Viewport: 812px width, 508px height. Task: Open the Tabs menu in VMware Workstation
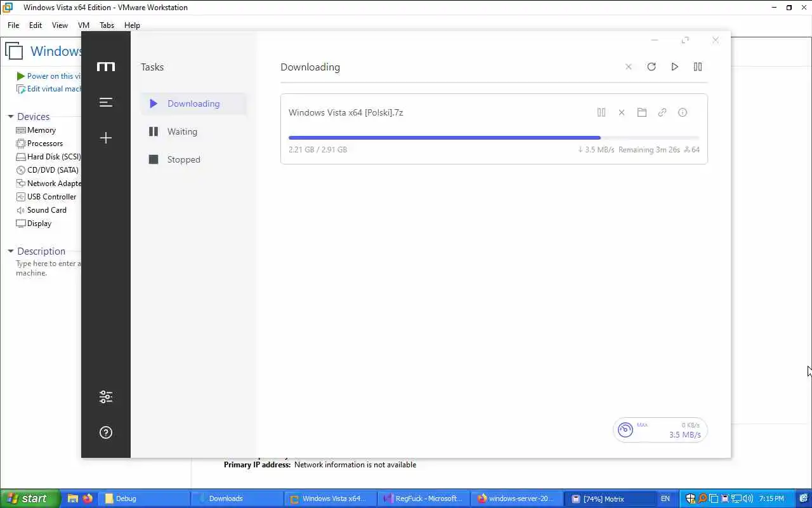[107, 25]
